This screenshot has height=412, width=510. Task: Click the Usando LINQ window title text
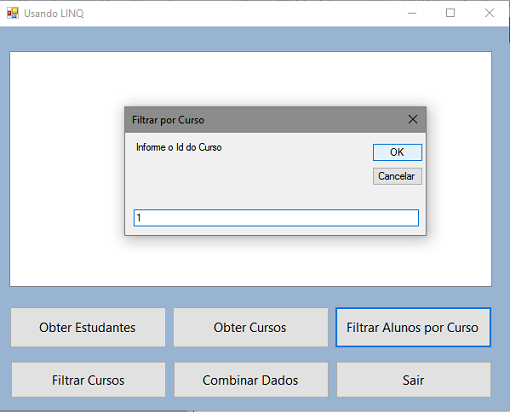54,13
